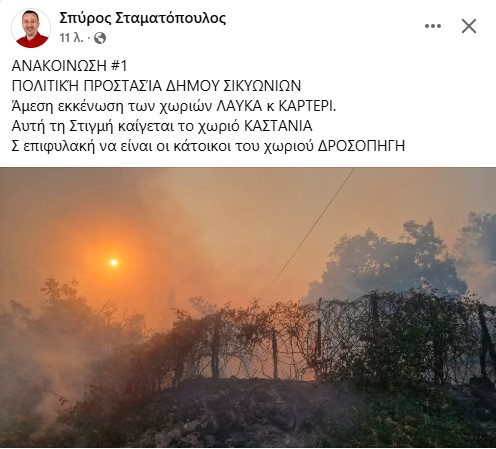The width and height of the screenshot is (496, 449).
Task: Click the "11 λ." post timestamp
Action: tap(71, 38)
